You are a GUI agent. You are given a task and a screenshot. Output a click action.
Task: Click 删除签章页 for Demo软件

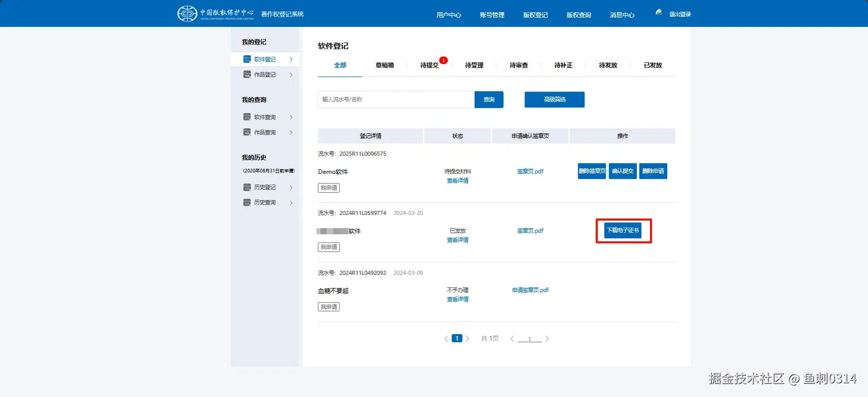click(x=592, y=171)
